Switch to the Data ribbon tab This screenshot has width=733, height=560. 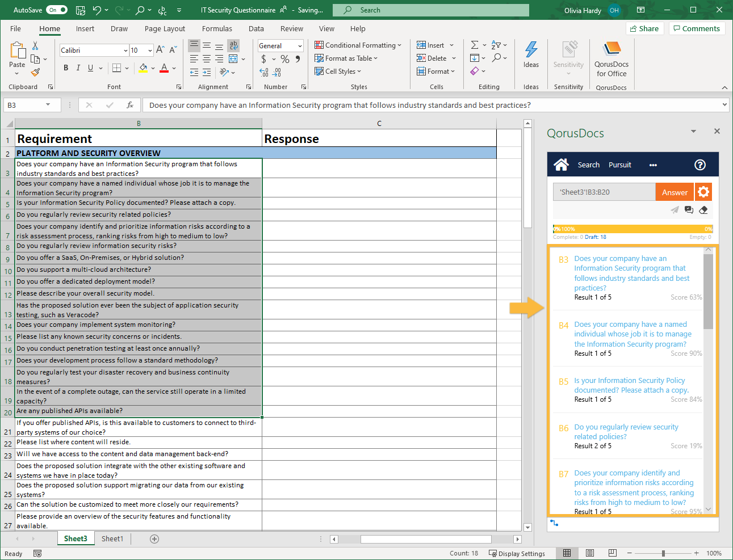coord(256,29)
